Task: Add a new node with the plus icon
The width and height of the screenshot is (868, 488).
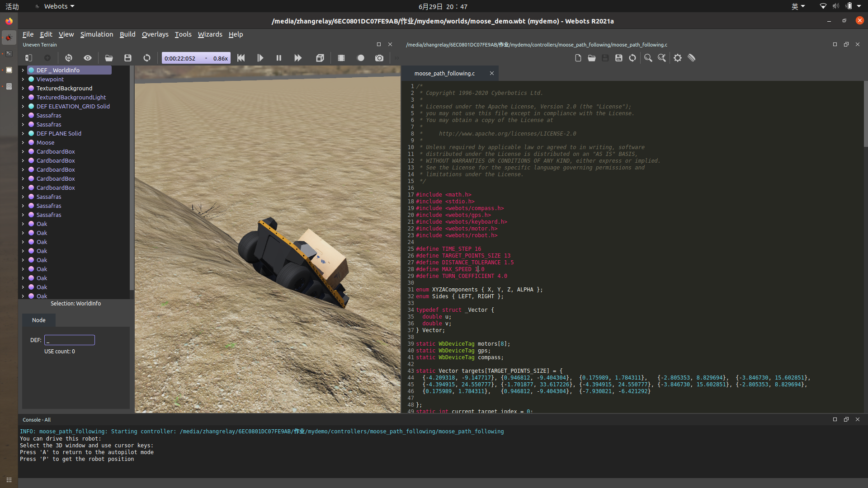Action: point(47,58)
